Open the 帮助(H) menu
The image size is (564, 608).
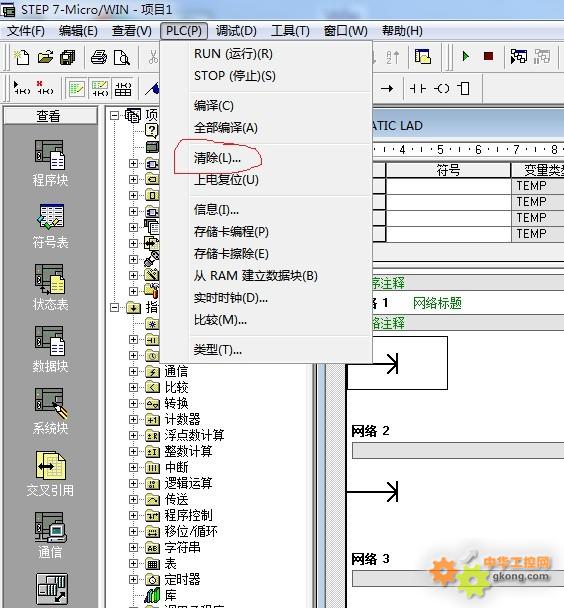tap(402, 31)
